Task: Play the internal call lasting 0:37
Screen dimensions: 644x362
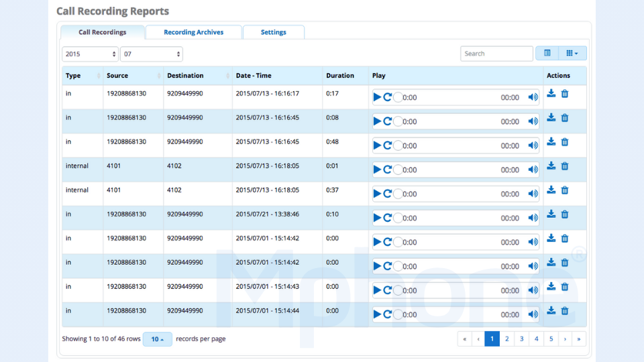Action: [x=377, y=194]
